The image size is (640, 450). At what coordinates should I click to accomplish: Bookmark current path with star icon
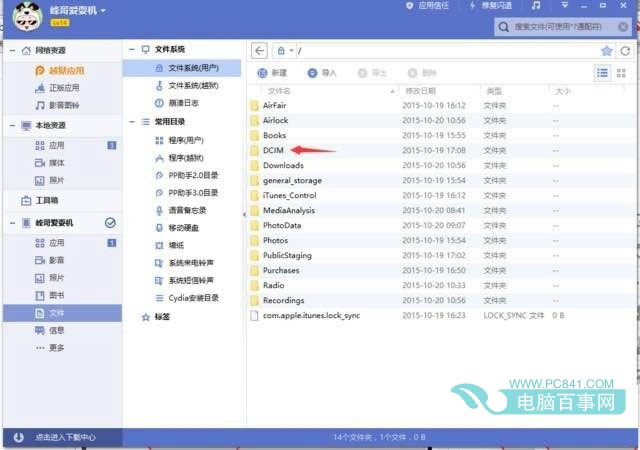(607, 51)
